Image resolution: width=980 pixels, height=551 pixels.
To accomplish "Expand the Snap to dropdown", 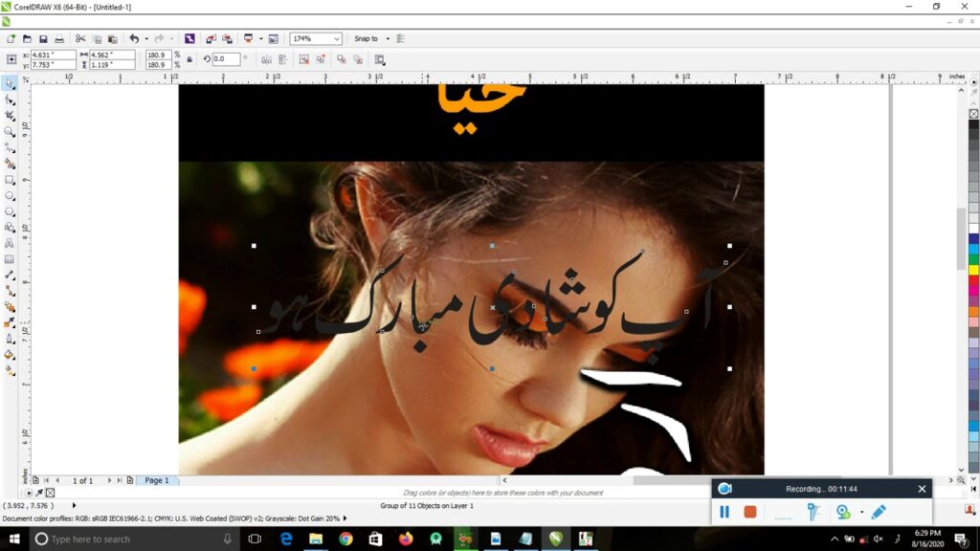I will pos(388,38).
